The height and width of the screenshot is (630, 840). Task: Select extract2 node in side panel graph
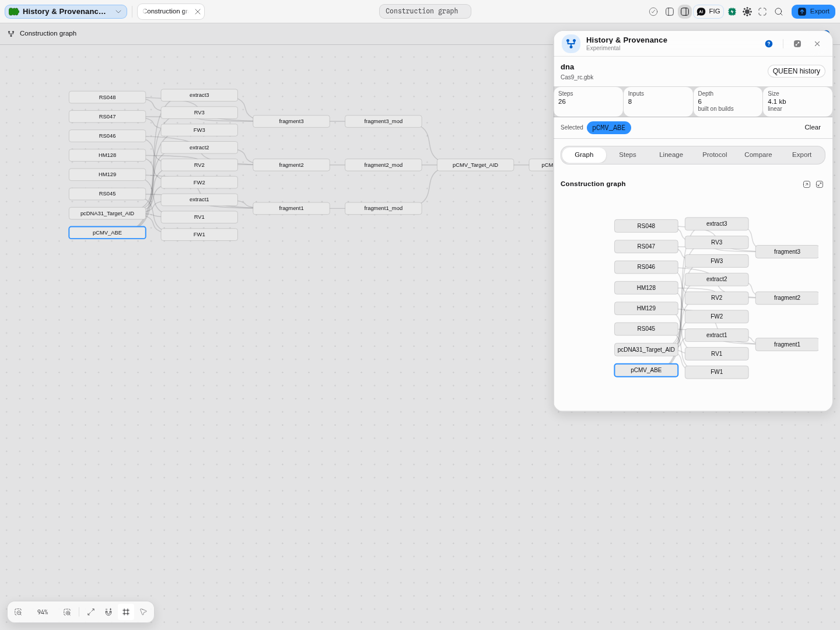[x=717, y=279]
